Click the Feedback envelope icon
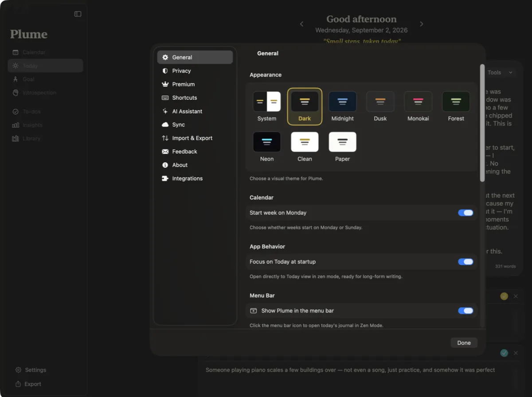 (165, 152)
